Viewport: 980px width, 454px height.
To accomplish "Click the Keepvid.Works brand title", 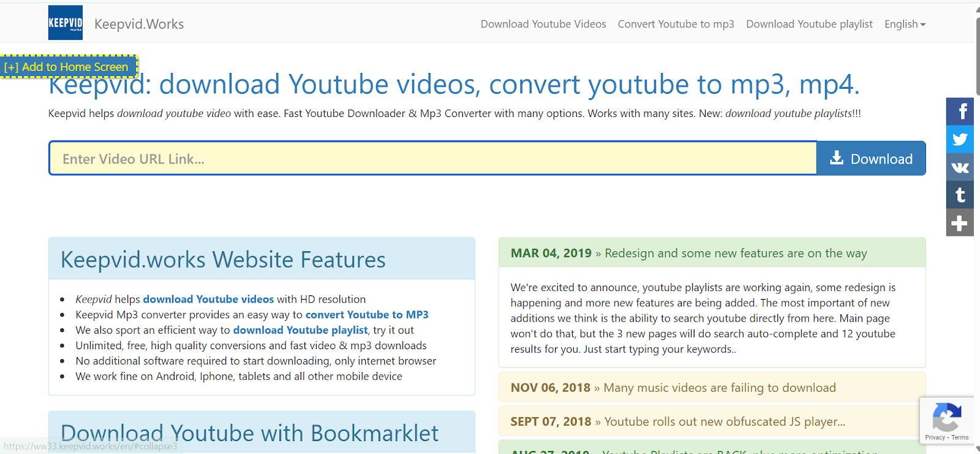I will click(139, 24).
